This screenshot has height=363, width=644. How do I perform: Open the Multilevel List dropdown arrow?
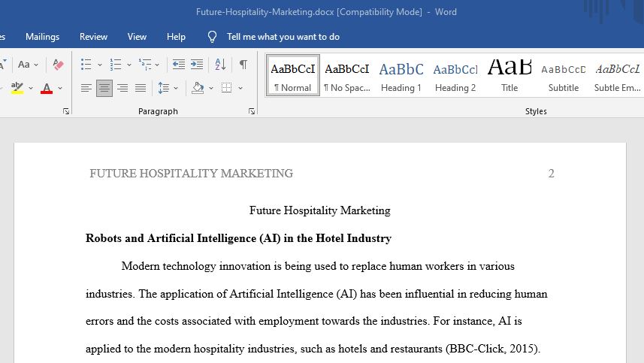[157, 65]
